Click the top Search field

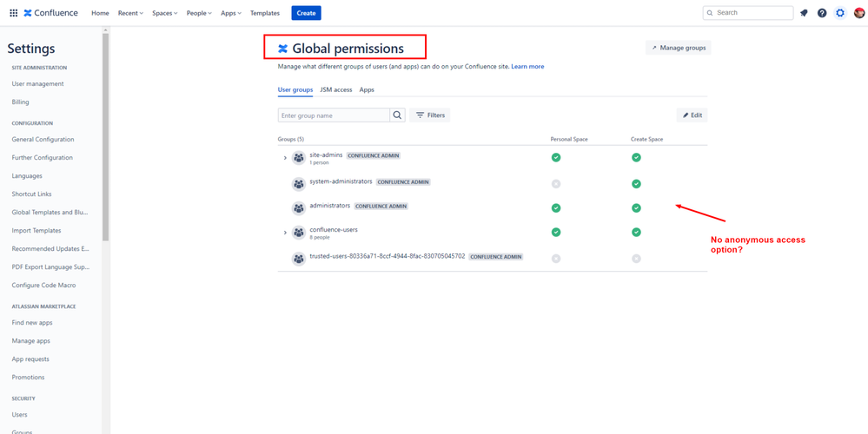point(748,13)
